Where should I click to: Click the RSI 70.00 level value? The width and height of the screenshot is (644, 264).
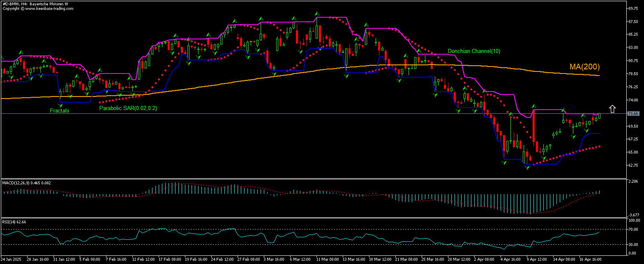pos(632,229)
